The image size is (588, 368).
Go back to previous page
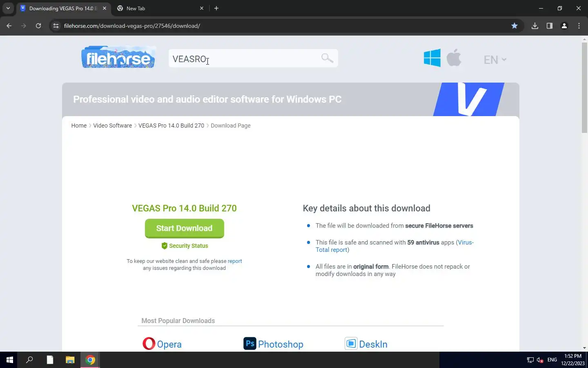coord(9,26)
